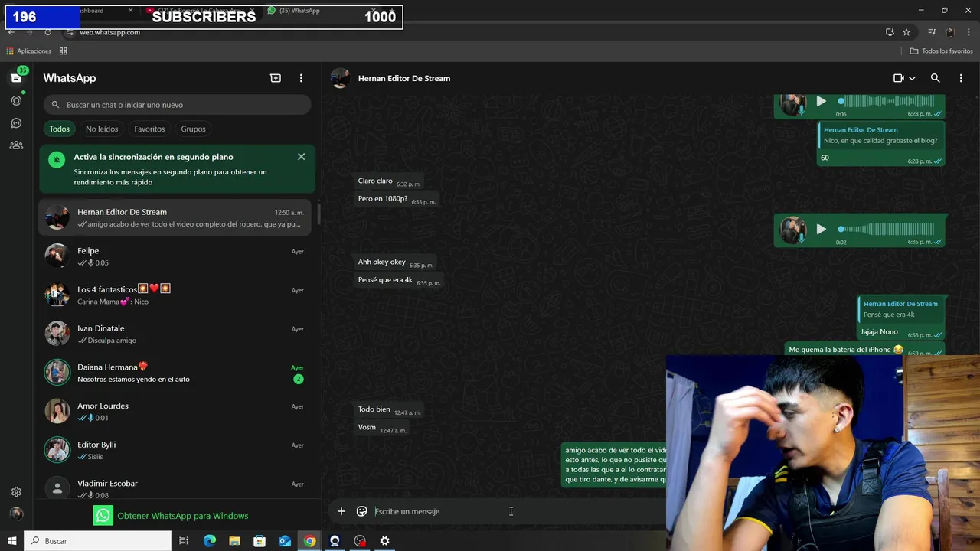Open the Ivan Dinatale chat

[x=175, y=334]
